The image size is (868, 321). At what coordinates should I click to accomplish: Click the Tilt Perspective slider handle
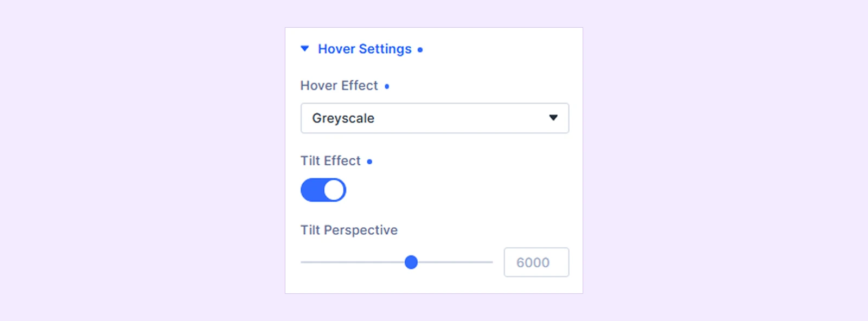tap(411, 262)
